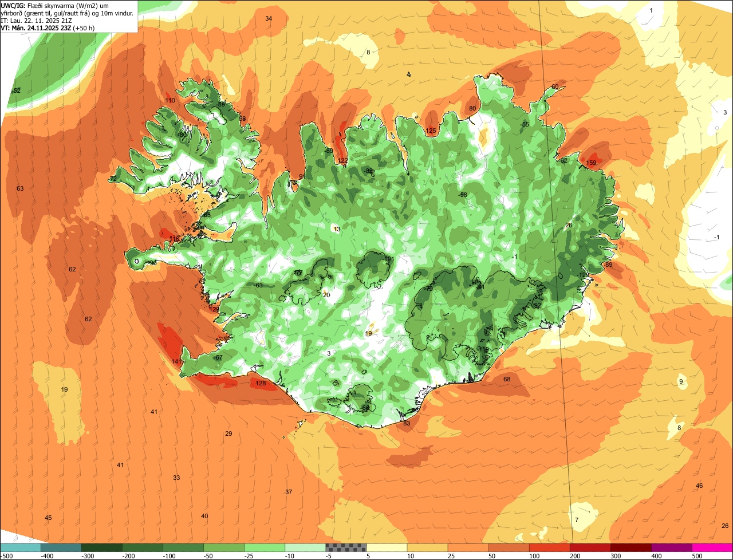This screenshot has height=560, width=733.
Task: Click the purple 400 to 500 legend swatch
Action: (671, 547)
